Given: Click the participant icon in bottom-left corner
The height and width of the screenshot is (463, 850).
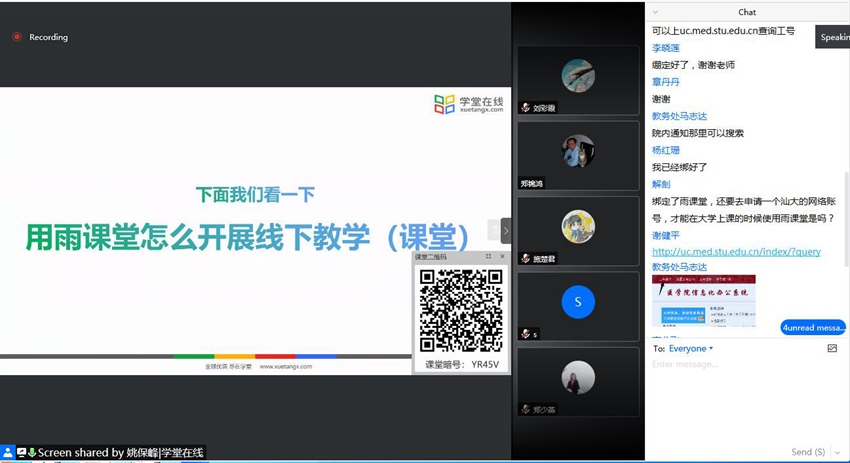Looking at the screenshot, I should coord(8,453).
